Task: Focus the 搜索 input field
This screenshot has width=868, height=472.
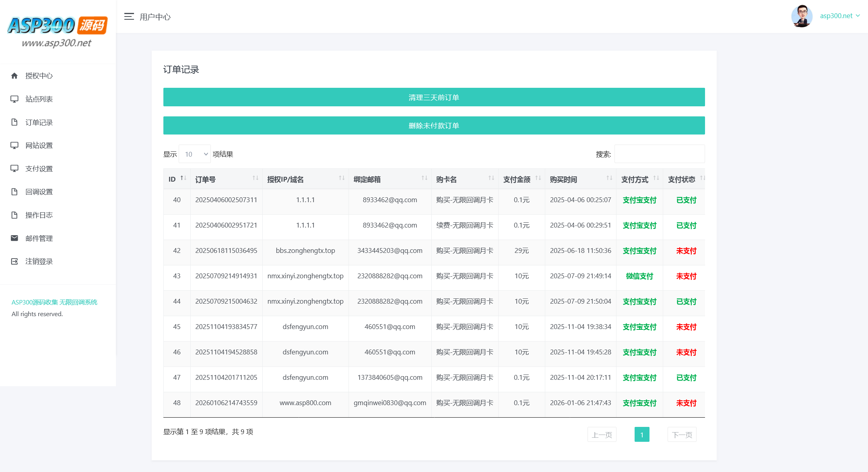Action: click(659, 154)
